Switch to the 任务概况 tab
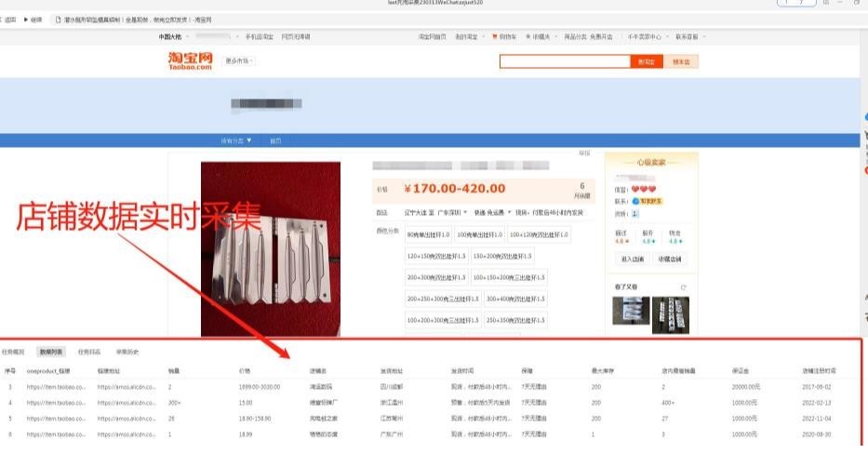 coord(13,352)
